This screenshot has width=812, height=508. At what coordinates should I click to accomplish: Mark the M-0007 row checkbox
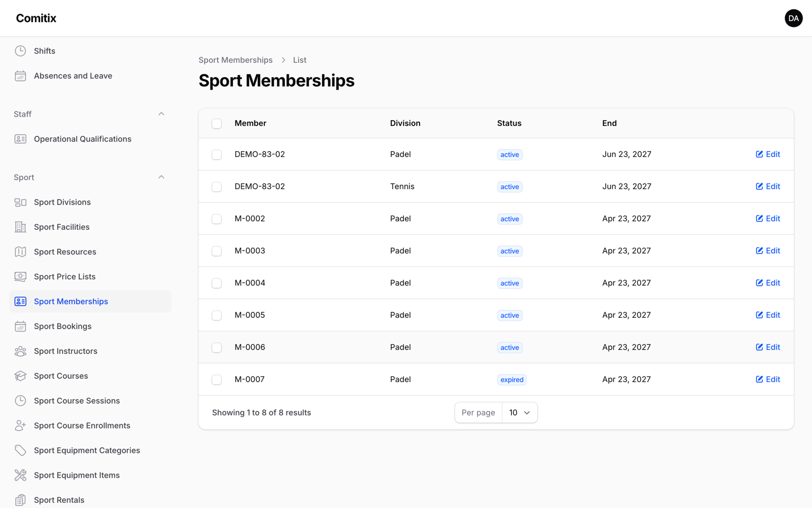pyautogui.click(x=217, y=380)
